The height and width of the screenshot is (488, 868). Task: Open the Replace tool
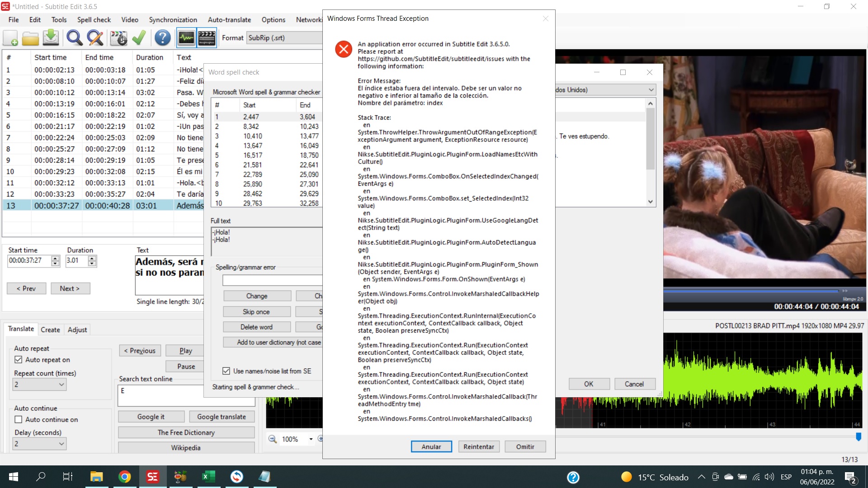tap(94, 38)
